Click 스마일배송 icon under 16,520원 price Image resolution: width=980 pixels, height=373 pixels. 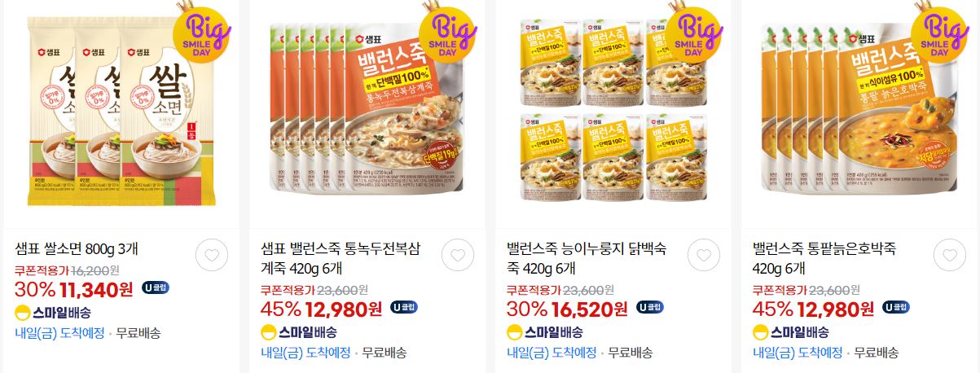coord(545,331)
